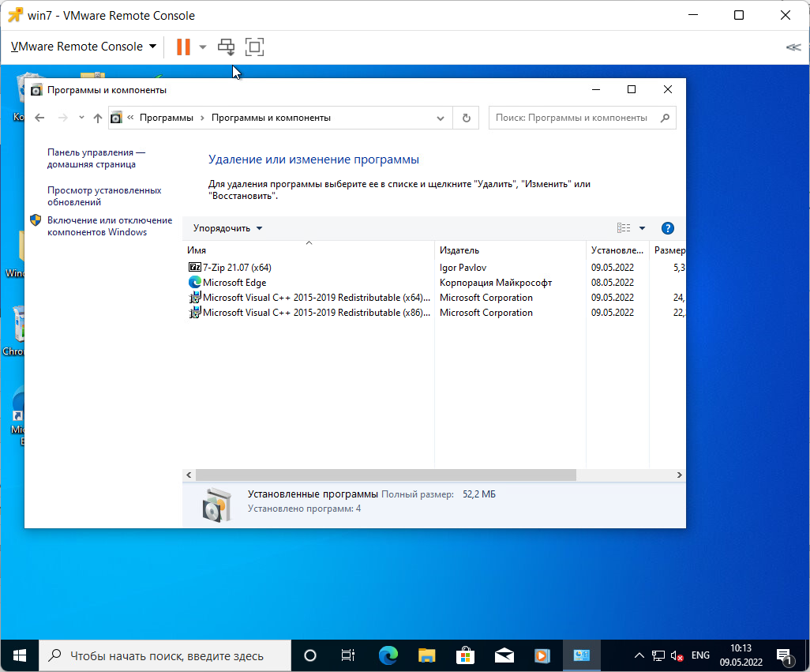Screen dimensions: 810x672
Task: Select the 7-Zip 21.07 (x64) entry
Action: 237,268
